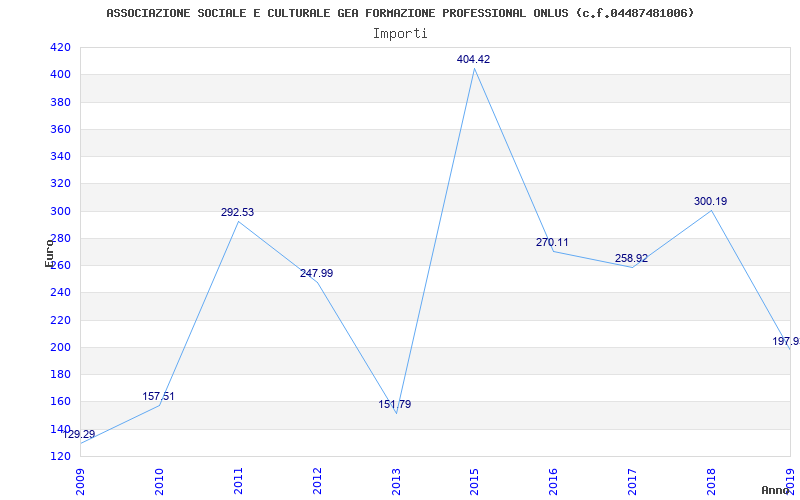The image size is (800, 500).
Task: Select the 151.79 data label
Action: coord(394,404)
